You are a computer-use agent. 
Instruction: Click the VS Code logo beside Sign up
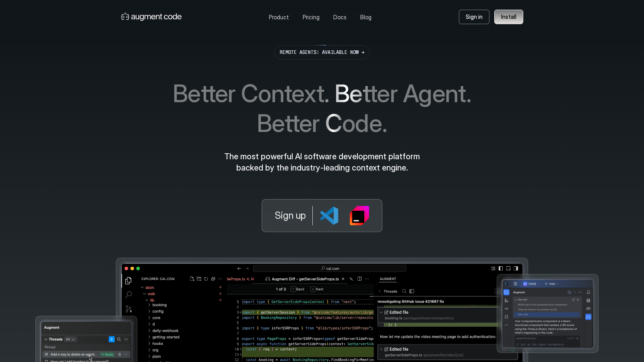[329, 216]
